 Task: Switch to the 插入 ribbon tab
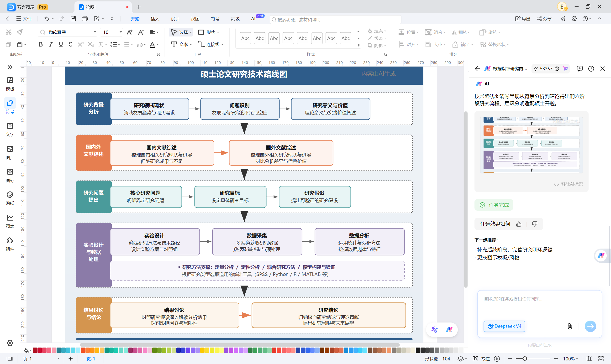(x=155, y=19)
